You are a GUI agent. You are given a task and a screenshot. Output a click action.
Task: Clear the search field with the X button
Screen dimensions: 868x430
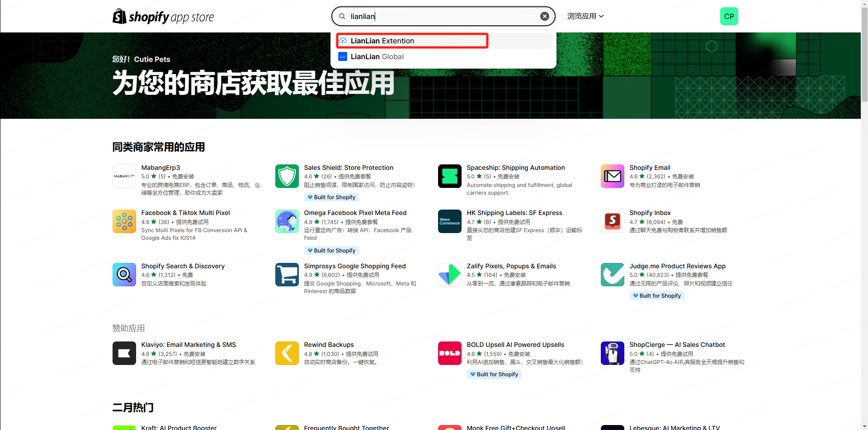click(545, 16)
